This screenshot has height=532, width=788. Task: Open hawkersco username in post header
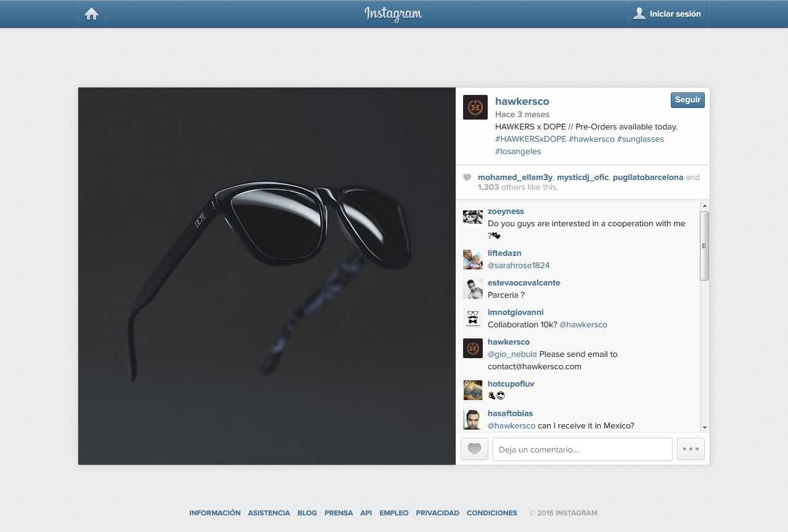[x=522, y=101]
